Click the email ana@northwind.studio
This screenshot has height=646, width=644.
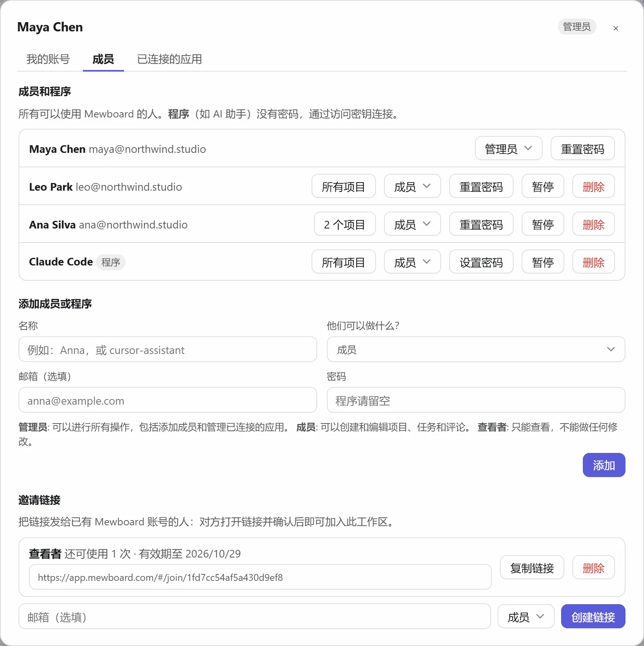(x=133, y=225)
